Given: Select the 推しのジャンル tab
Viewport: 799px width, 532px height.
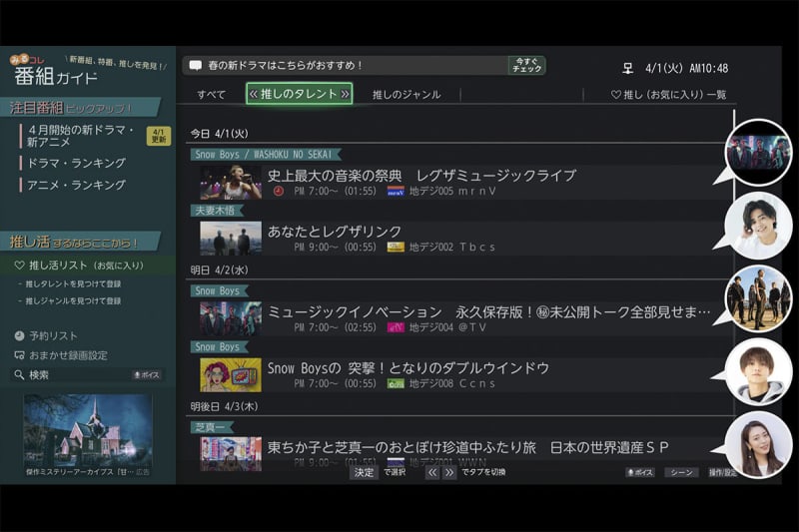Looking at the screenshot, I should coord(405,95).
